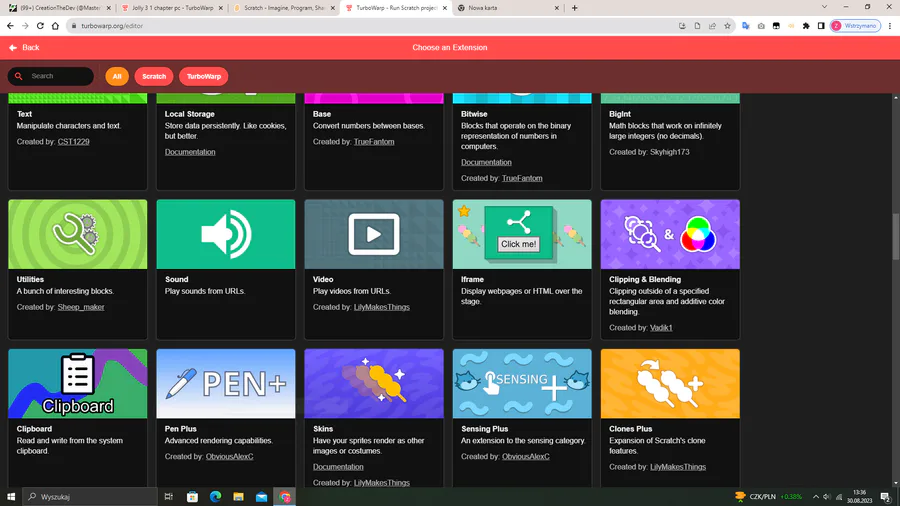Open ObviousAlexC link under Sensing Plus
Viewport: 900px width, 506px height.
(526, 457)
